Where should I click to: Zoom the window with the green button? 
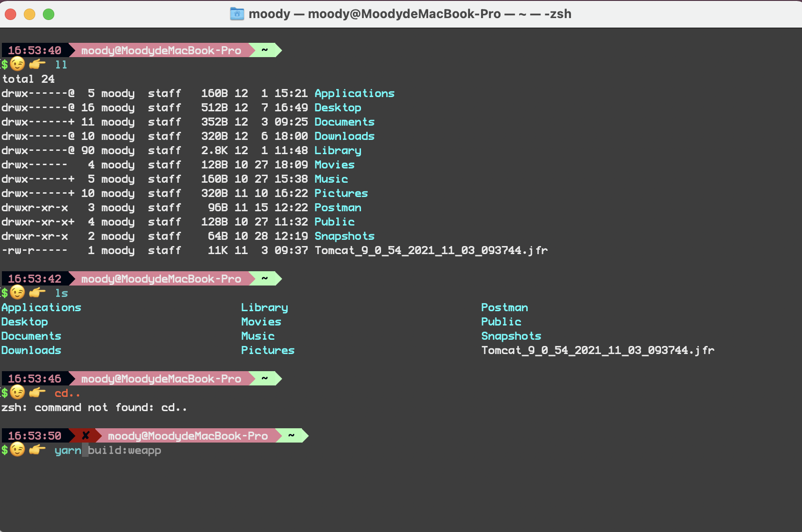tap(49, 14)
